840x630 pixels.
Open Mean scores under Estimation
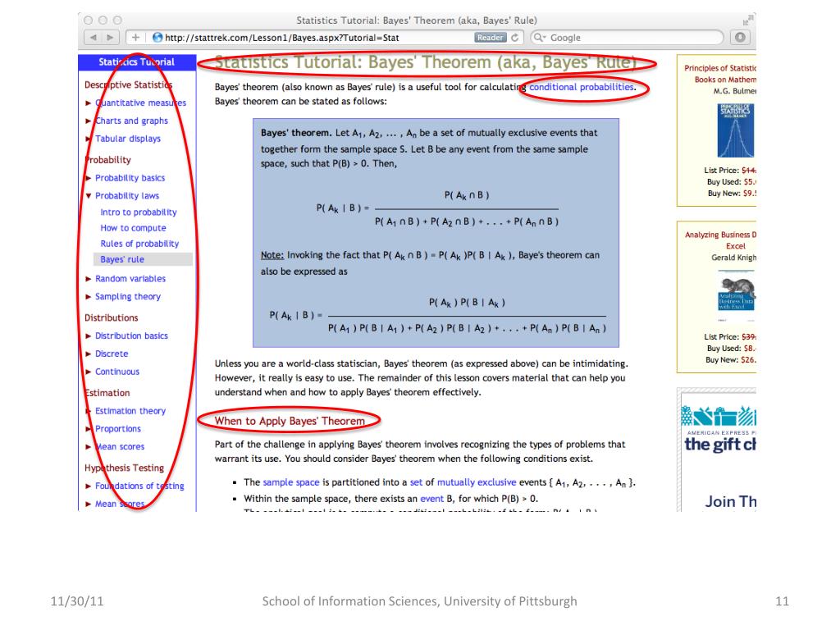click(x=120, y=446)
